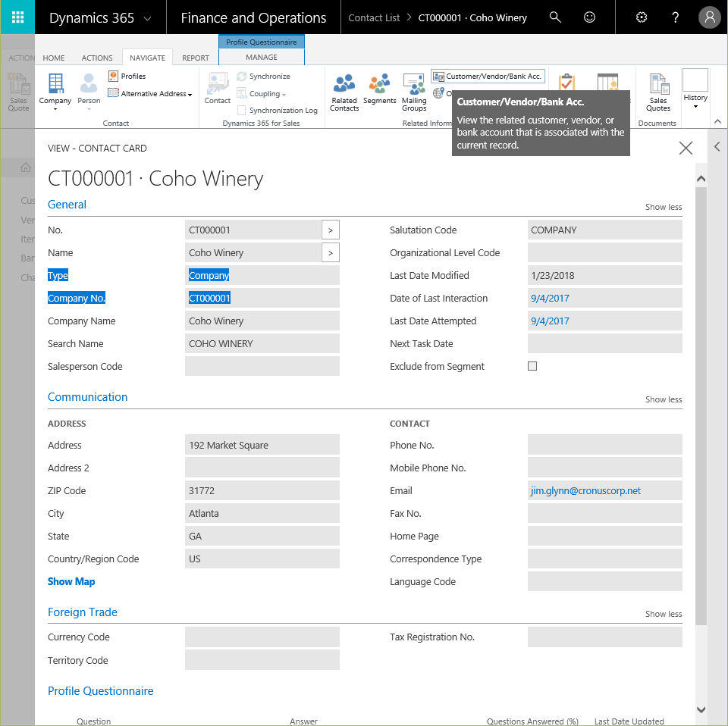Click the page scroll-up arrow
This screenshot has height=726, width=728.
(x=701, y=179)
